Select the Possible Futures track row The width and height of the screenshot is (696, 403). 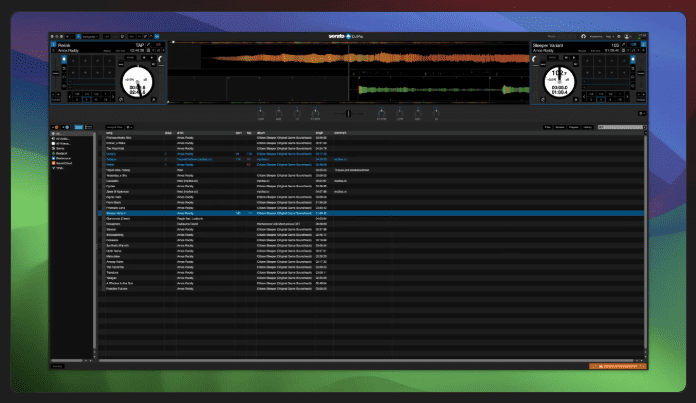point(371,288)
